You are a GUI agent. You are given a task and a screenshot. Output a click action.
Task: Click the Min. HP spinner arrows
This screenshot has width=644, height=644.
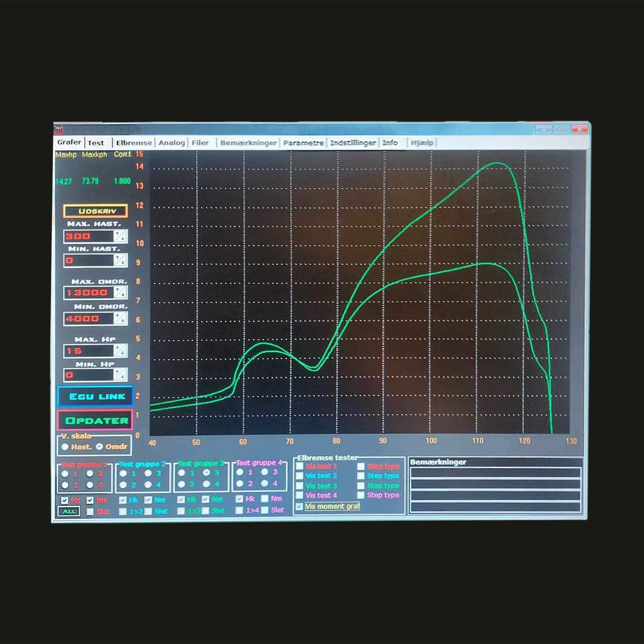120,375
